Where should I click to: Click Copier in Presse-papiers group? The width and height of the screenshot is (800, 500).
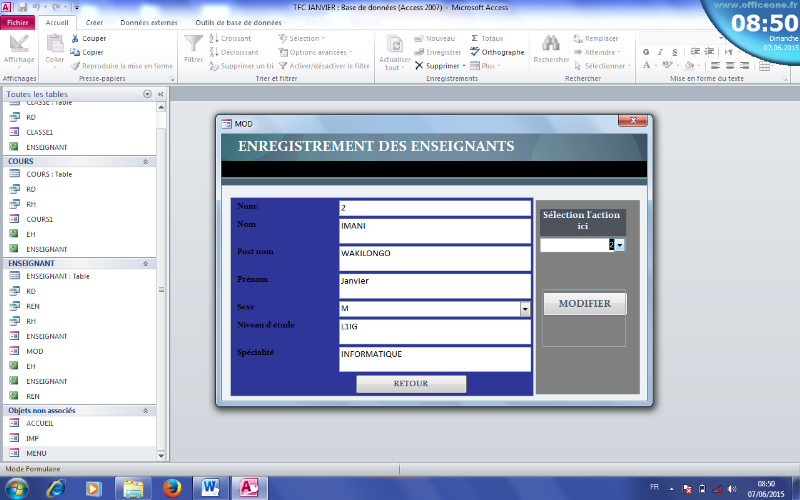tap(87, 52)
